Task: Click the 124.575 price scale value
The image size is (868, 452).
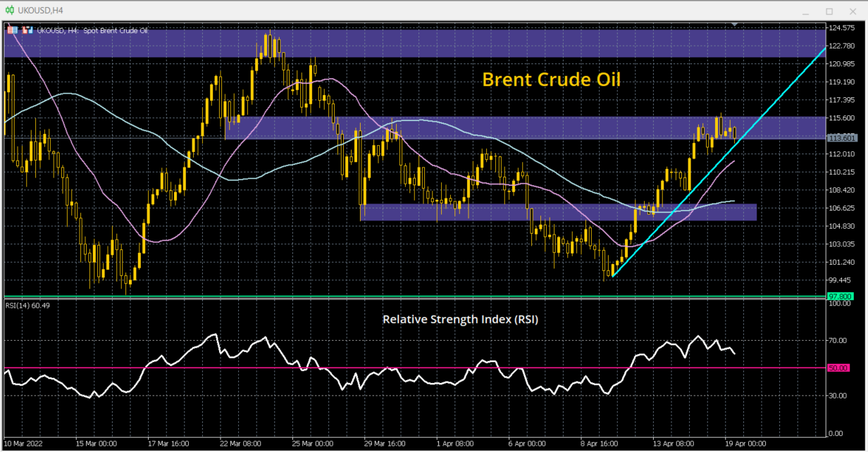Action: point(843,27)
